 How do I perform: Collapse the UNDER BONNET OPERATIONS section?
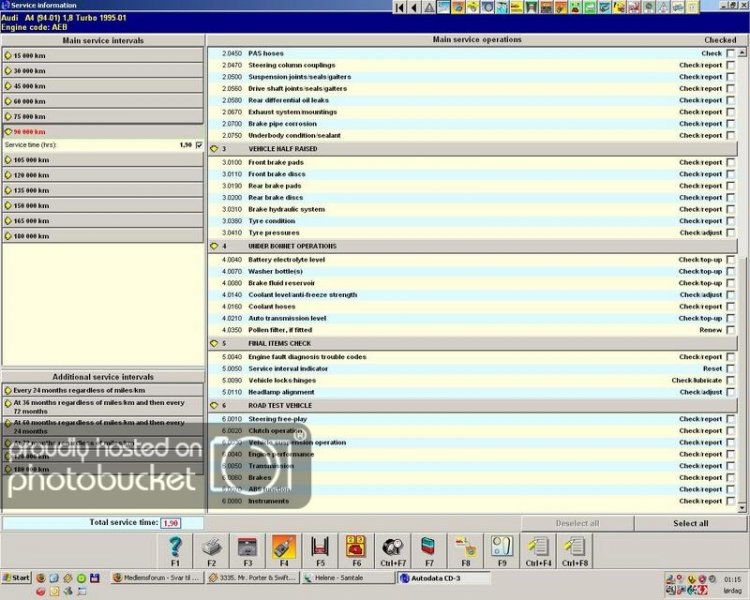(x=213, y=246)
